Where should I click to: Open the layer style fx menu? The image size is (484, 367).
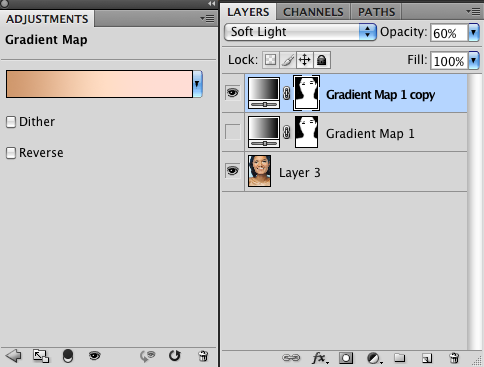pos(320,358)
